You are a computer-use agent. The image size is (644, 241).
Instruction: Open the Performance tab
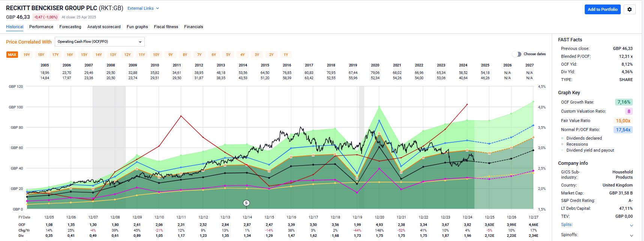tap(41, 27)
